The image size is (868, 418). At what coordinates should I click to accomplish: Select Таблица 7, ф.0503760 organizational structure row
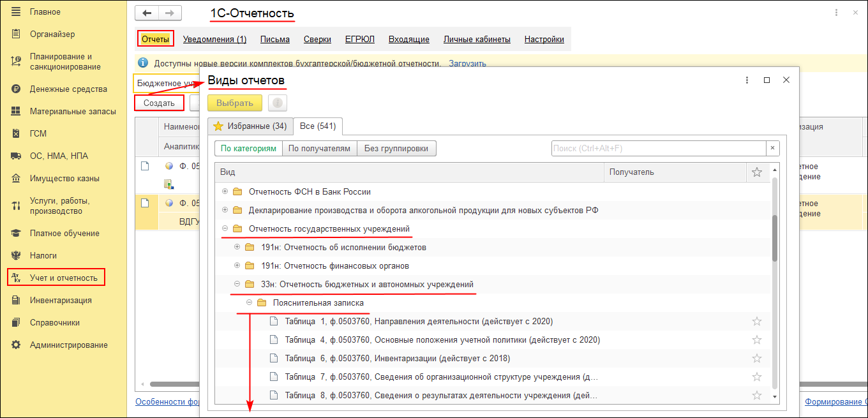coord(442,377)
